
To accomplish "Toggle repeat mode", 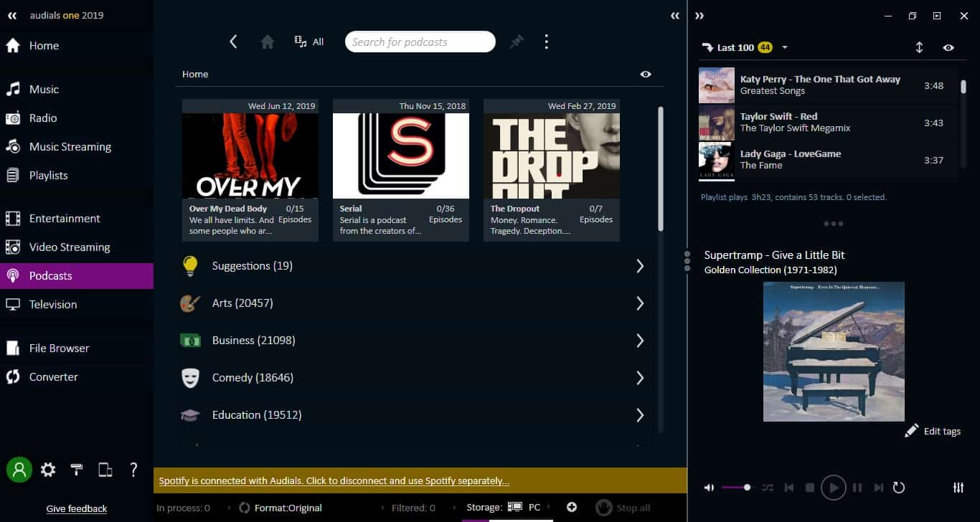I will 899,488.
